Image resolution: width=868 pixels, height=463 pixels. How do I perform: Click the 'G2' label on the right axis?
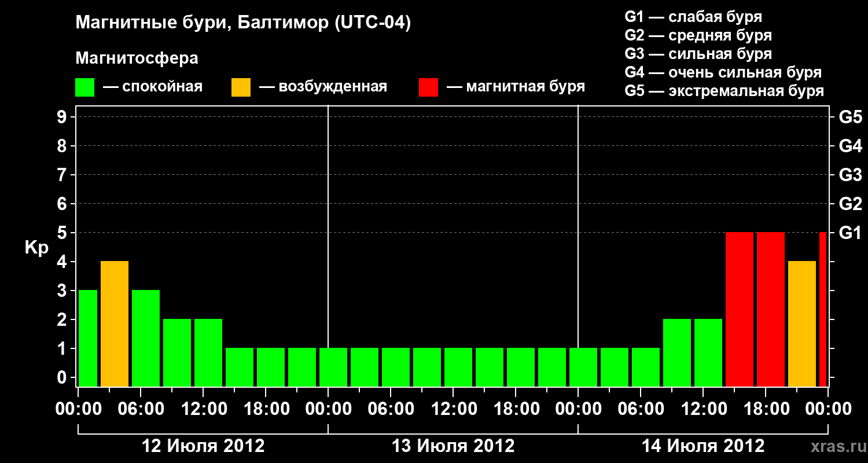pos(851,204)
